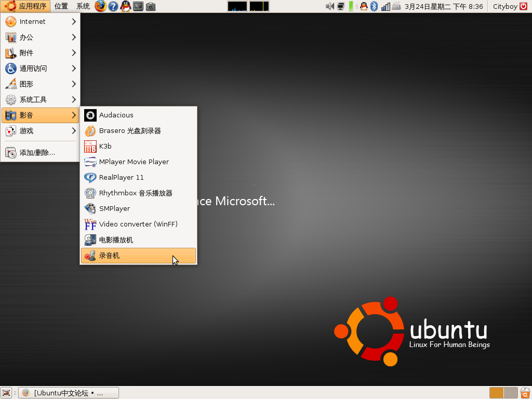Viewport: 532px width, 399px height.
Task: Open the QQ tray penguin icon
Action: click(x=364, y=6)
